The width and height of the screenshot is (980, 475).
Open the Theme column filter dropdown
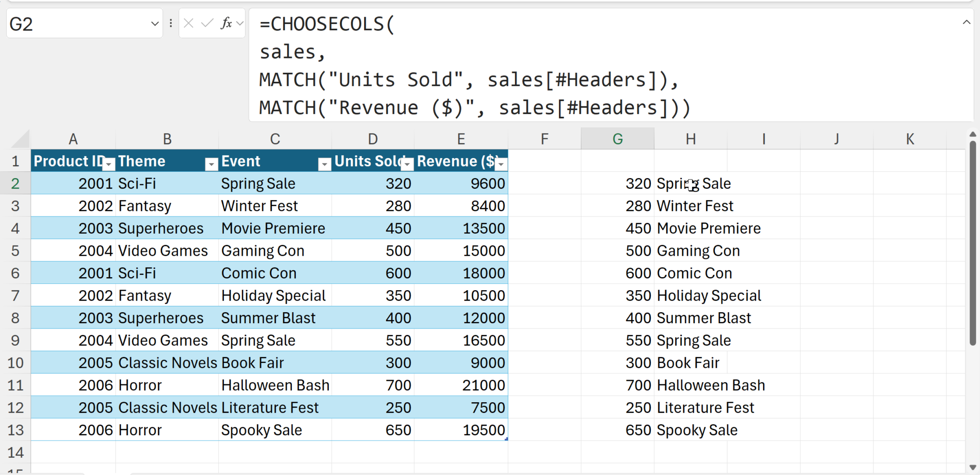(x=211, y=164)
